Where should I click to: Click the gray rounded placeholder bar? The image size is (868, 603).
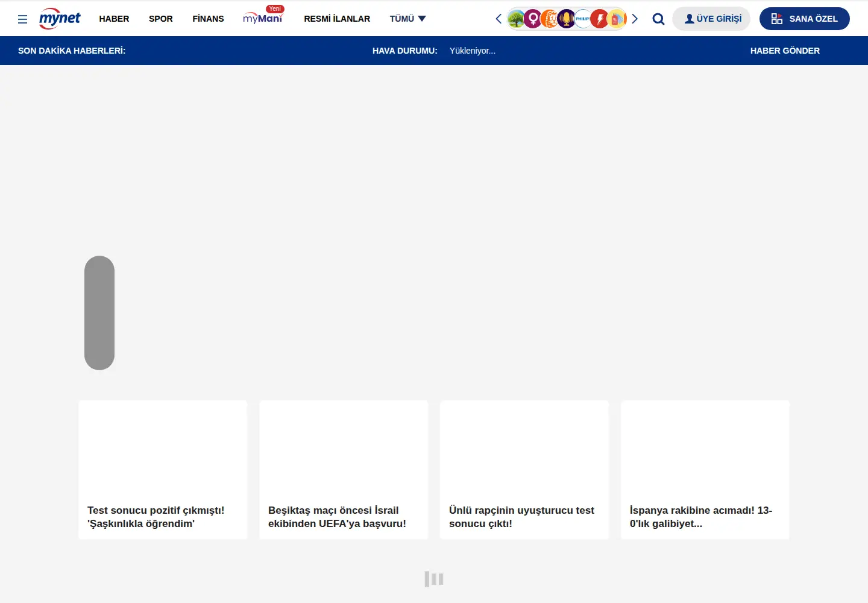click(x=99, y=313)
